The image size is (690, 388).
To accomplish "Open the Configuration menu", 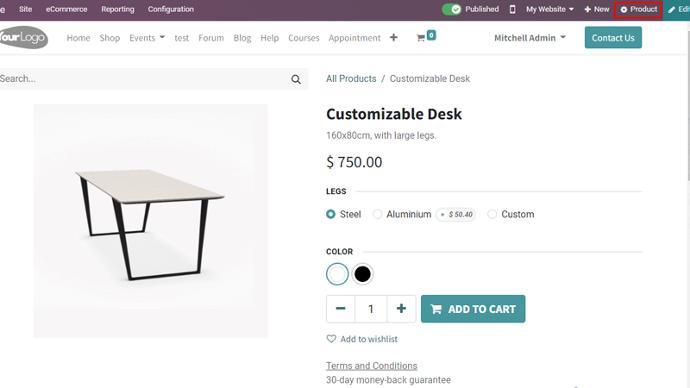I will pos(171,9).
